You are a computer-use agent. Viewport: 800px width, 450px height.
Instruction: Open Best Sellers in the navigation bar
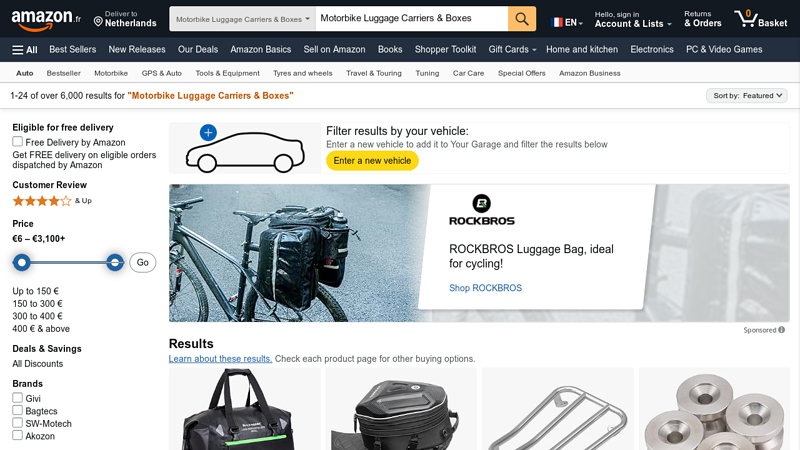(72, 49)
